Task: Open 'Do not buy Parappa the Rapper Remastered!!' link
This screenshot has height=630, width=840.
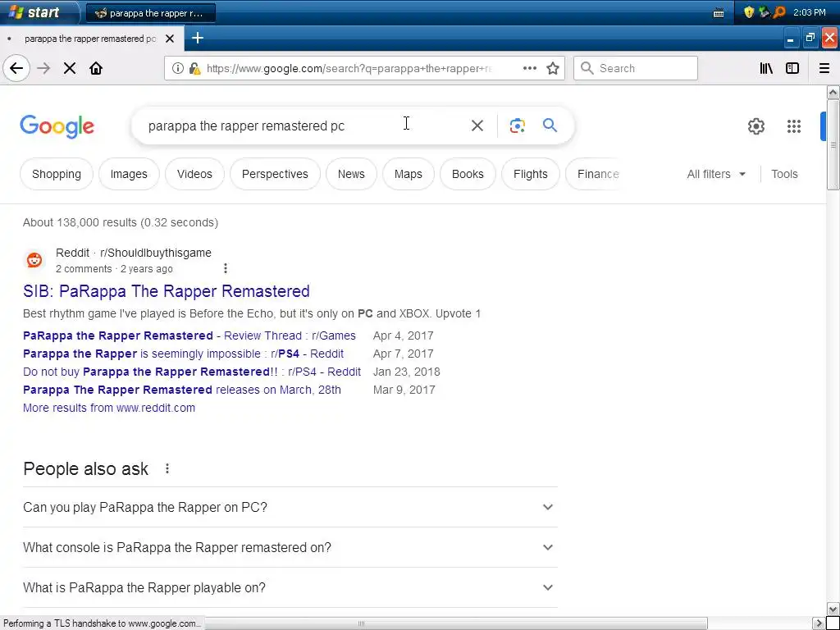Action: [x=192, y=372]
